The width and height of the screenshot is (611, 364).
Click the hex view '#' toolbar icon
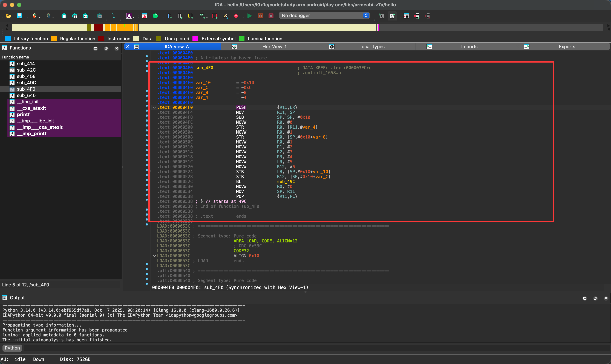pos(64,16)
